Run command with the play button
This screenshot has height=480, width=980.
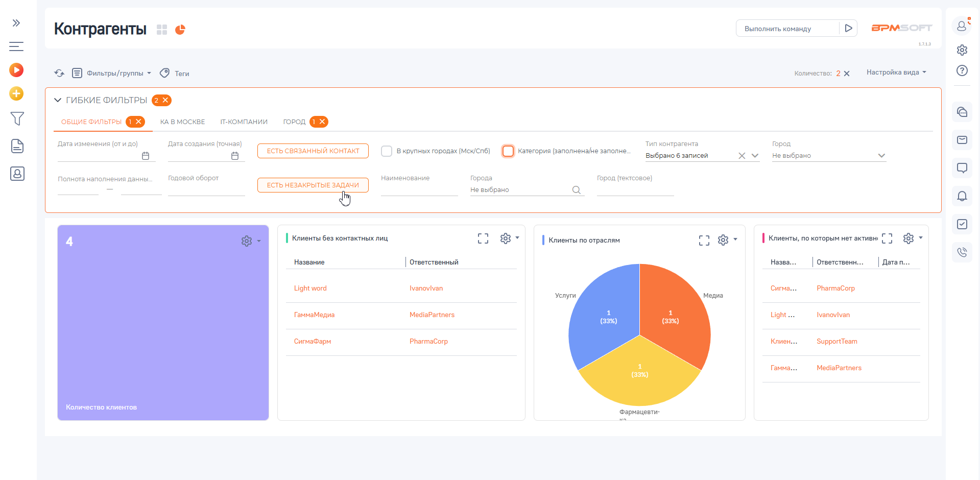coord(848,29)
